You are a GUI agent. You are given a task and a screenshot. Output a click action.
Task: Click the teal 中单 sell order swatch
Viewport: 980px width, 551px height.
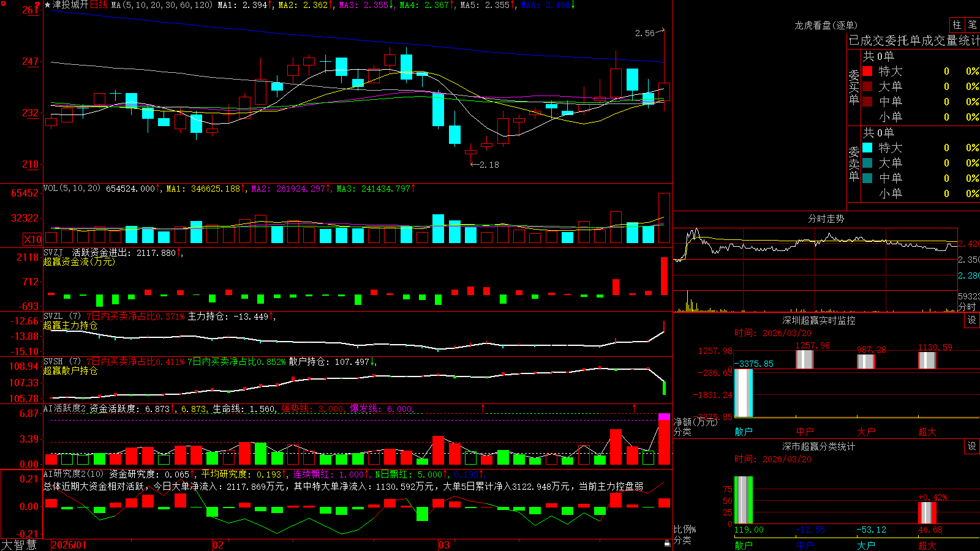pos(867,178)
